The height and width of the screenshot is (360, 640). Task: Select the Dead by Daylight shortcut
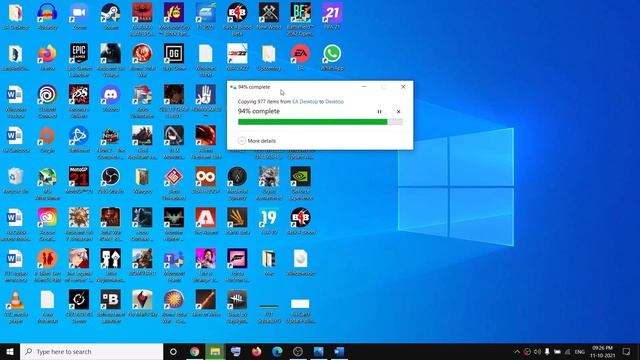(x=237, y=307)
